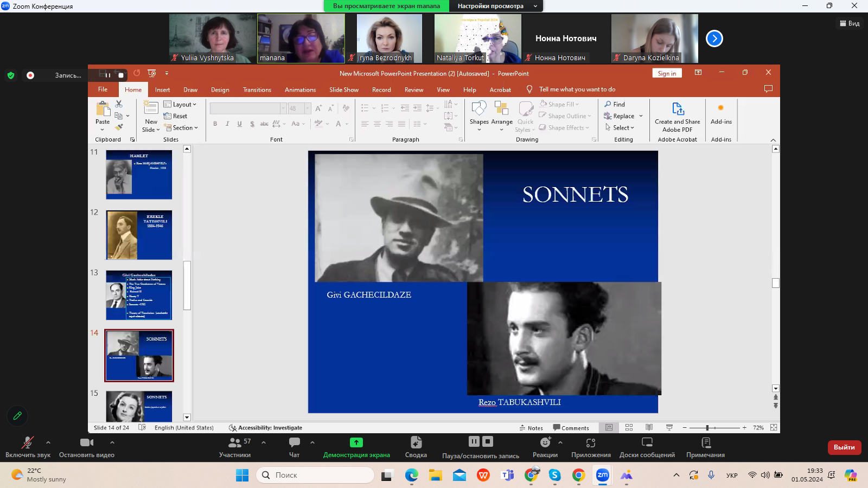Screen dimensions: 868x488
Task: Expand audio options arrow beside microphone
Action: pos(48,442)
